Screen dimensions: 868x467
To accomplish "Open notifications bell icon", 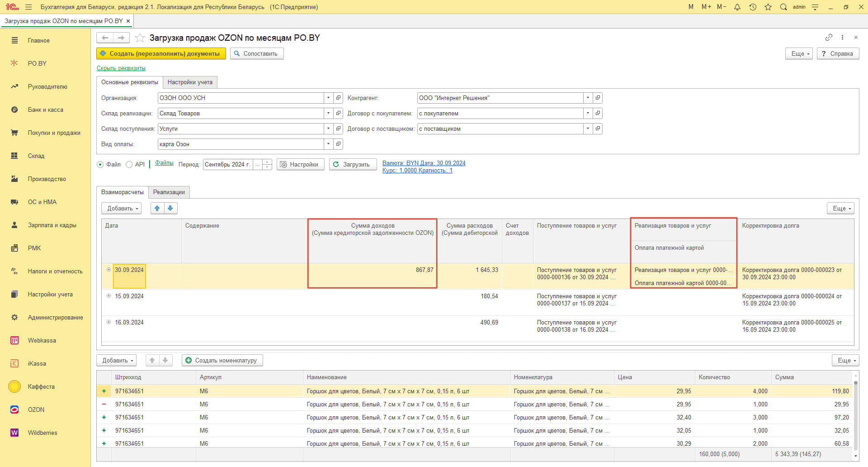I will click(x=737, y=7).
